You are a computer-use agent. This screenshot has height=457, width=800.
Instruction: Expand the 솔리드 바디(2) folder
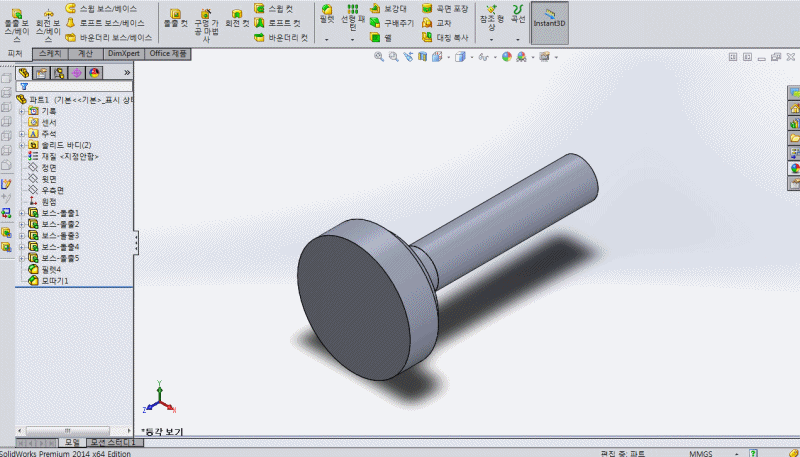[22, 145]
